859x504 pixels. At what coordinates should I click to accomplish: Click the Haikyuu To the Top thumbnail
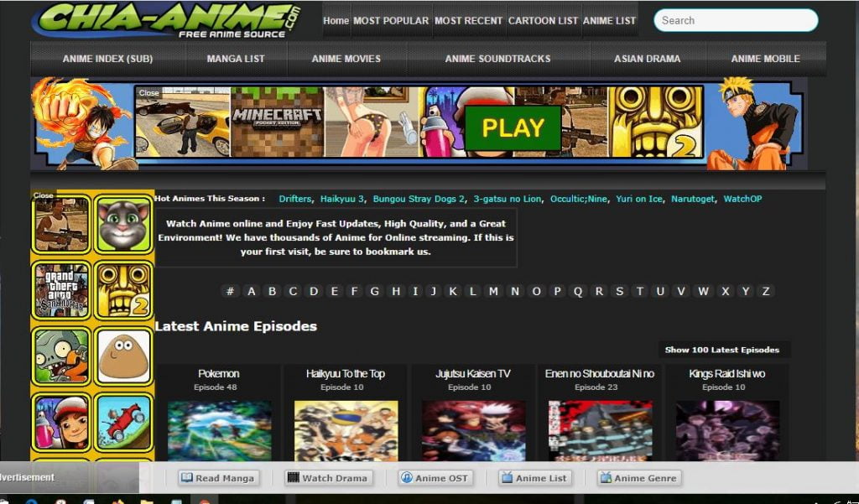click(346, 430)
